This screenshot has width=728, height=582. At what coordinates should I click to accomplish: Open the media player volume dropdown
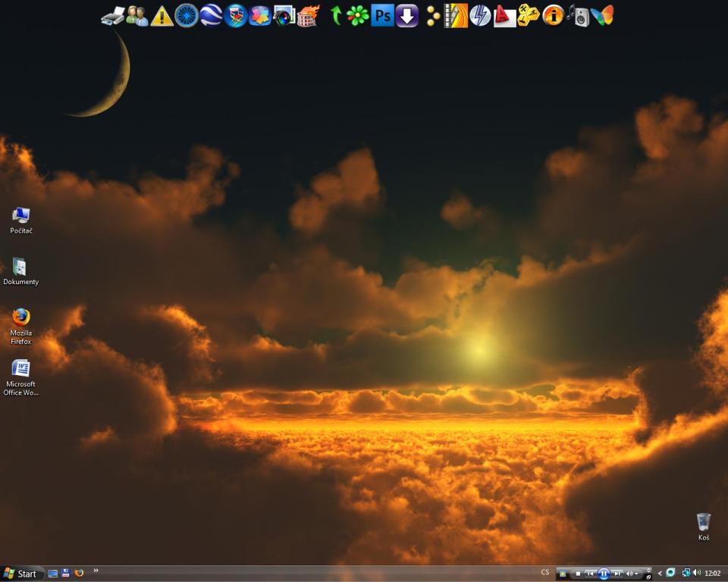click(x=632, y=574)
